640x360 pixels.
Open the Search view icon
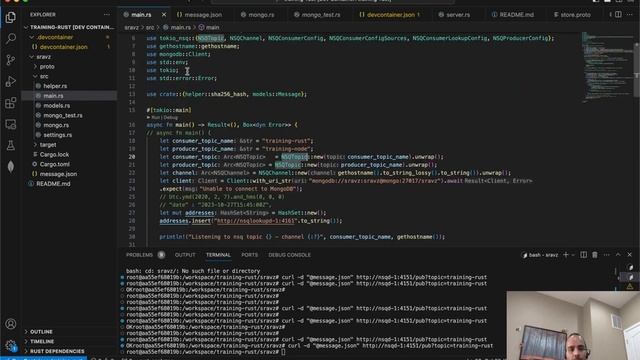(11, 38)
